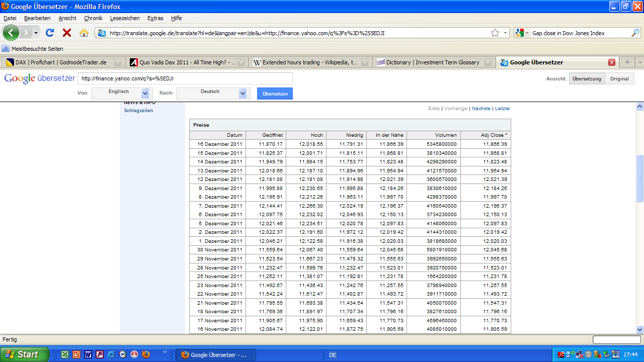Open the Lesezeichen menu
Viewport: 644px width, 362px height.
click(x=125, y=18)
